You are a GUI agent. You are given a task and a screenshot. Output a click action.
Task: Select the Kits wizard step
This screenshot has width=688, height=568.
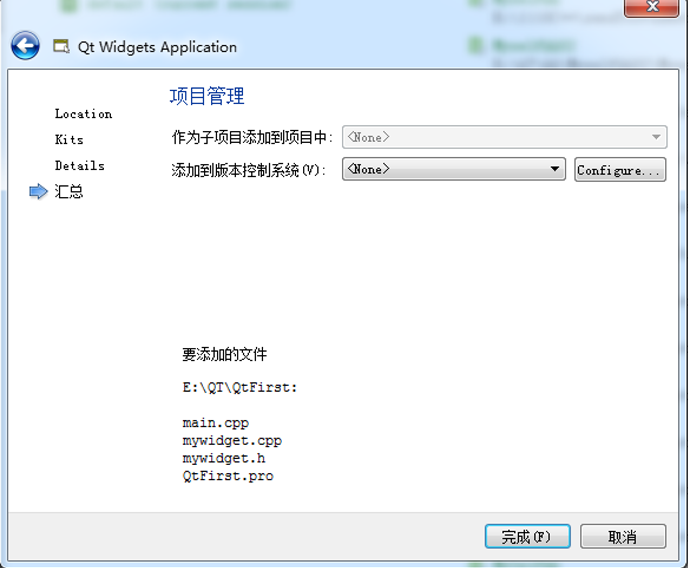[69, 140]
